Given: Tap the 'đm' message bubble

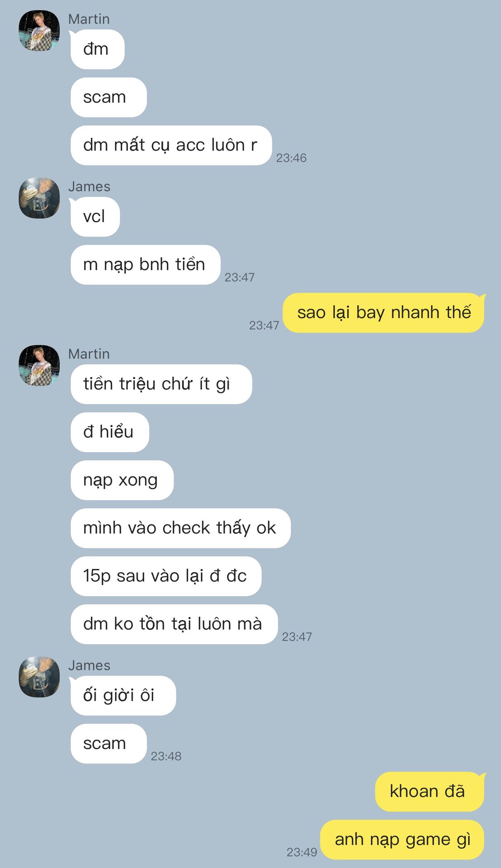Looking at the screenshot, I should coord(97,49).
